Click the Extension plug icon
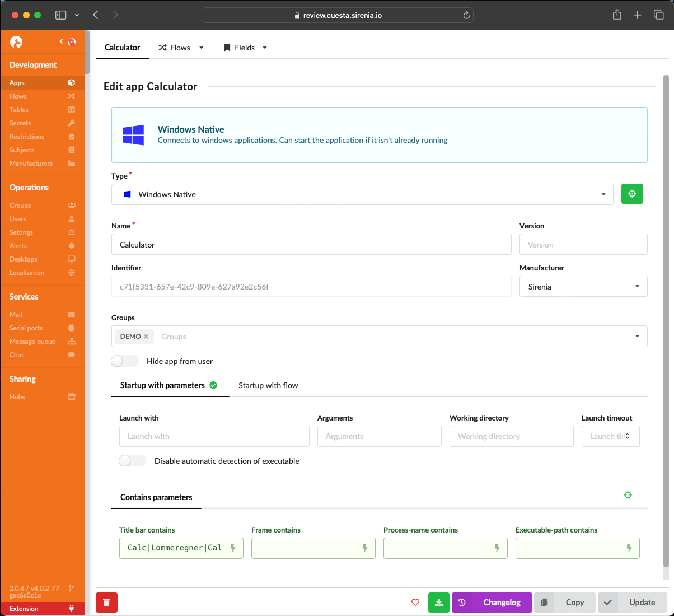This screenshot has width=674, height=616. click(x=72, y=609)
